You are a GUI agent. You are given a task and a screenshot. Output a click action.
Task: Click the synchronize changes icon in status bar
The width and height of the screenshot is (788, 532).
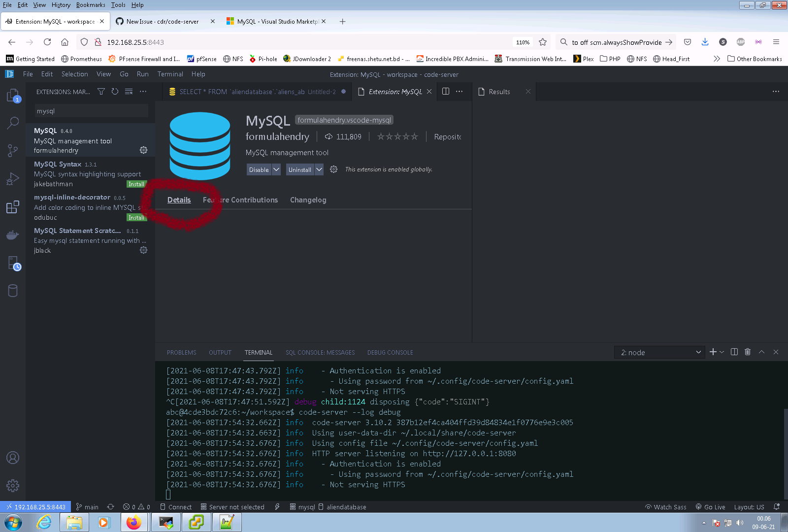pyautogui.click(x=110, y=507)
